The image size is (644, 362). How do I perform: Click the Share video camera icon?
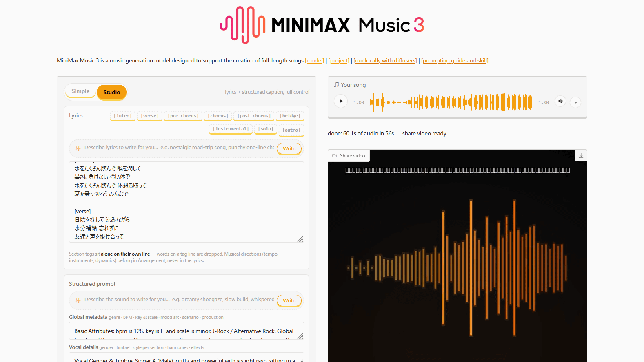[x=334, y=156]
